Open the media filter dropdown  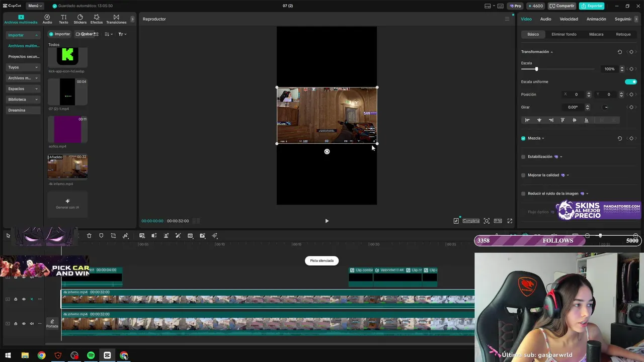122,34
